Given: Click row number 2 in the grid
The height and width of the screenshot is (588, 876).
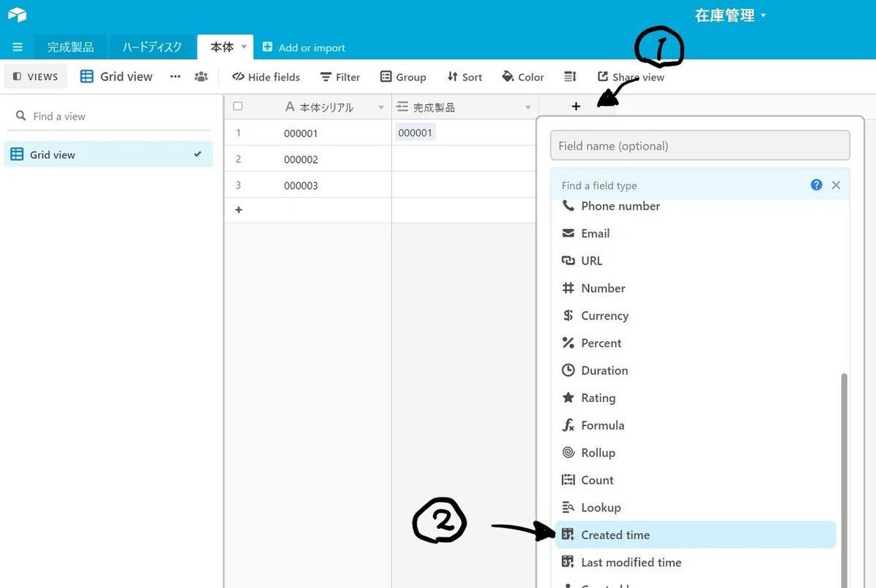Looking at the screenshot, I should tap(238, 159).
